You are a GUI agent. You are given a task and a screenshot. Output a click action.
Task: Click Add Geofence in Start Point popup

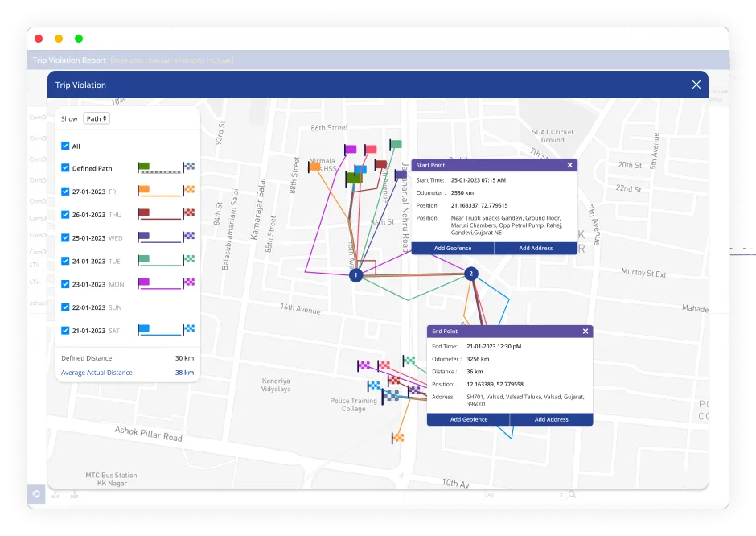452,248
